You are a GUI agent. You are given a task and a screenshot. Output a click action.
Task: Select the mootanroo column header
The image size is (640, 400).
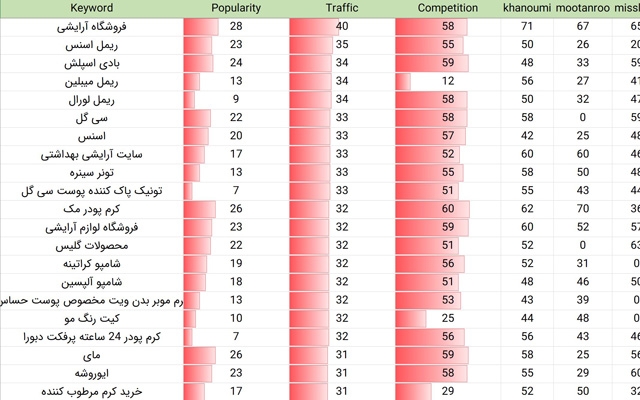pos(582,8)
